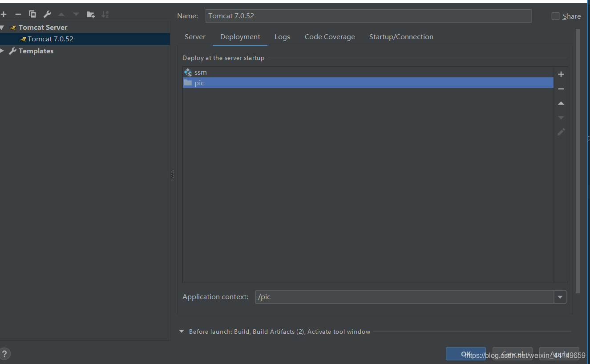Open the help question mark
This screenshot has width=590, height=364.
pyautogui.click(x=4, y=354)
